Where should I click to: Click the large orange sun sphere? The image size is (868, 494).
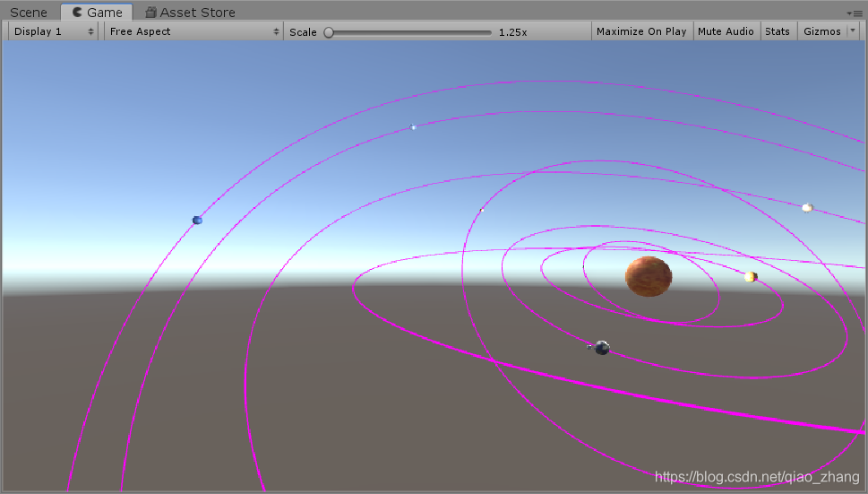tap(649, 276)
